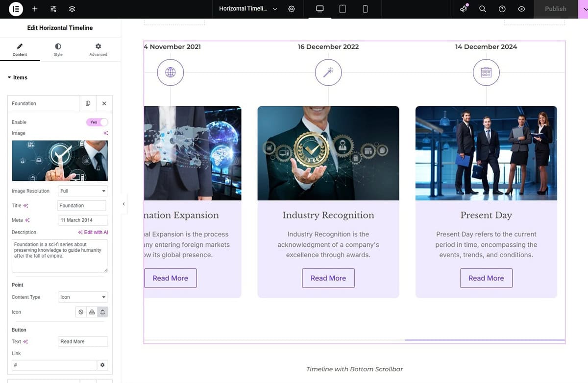The width and height of the screenshot is (588, 383).
Task: Switch to the Style tab
Action: click(x=58, y=50)
